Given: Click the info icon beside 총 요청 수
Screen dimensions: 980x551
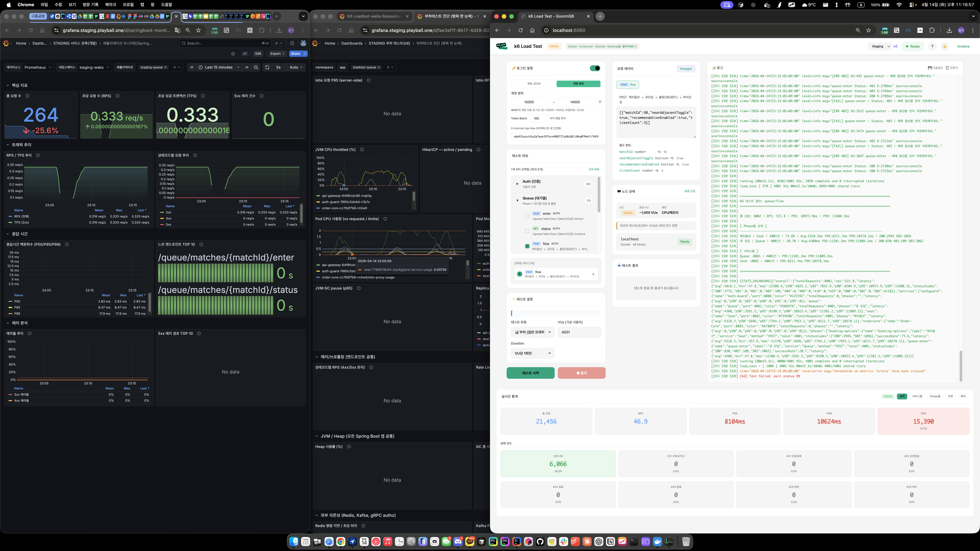Looking at the screenshot, I should (27, 96).
